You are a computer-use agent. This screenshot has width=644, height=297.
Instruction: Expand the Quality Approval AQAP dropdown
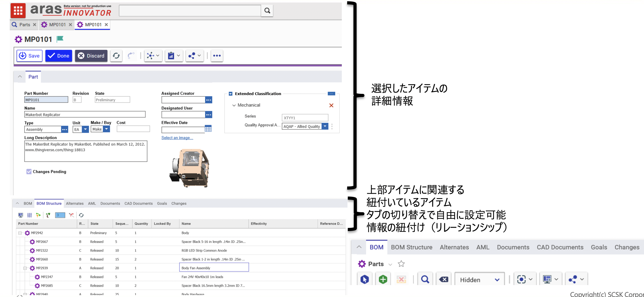coord(325,126)
